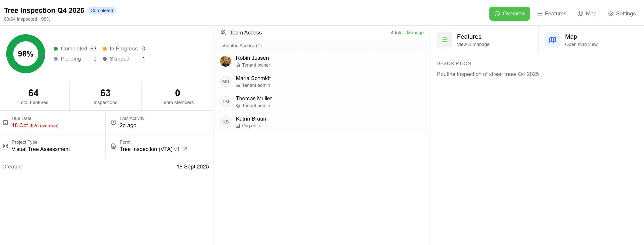The image size is (644, 245).
Task: Click the Project Type grid icon
Action: pos(5,146)
